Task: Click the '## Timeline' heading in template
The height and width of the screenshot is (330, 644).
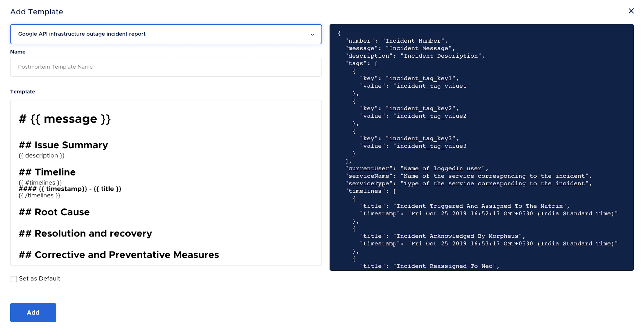Action: [x=47, y=172]
